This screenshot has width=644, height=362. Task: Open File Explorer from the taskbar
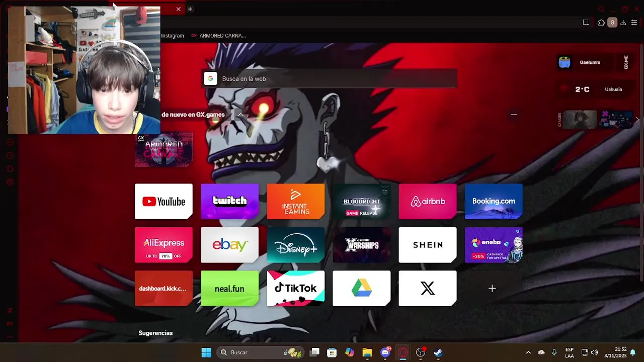[367, 352]
